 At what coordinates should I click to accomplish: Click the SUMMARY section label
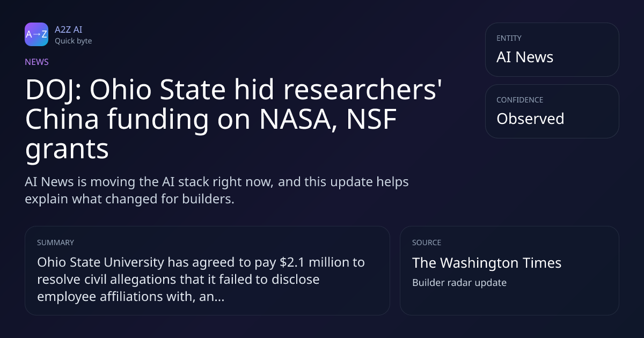(55, 243)
